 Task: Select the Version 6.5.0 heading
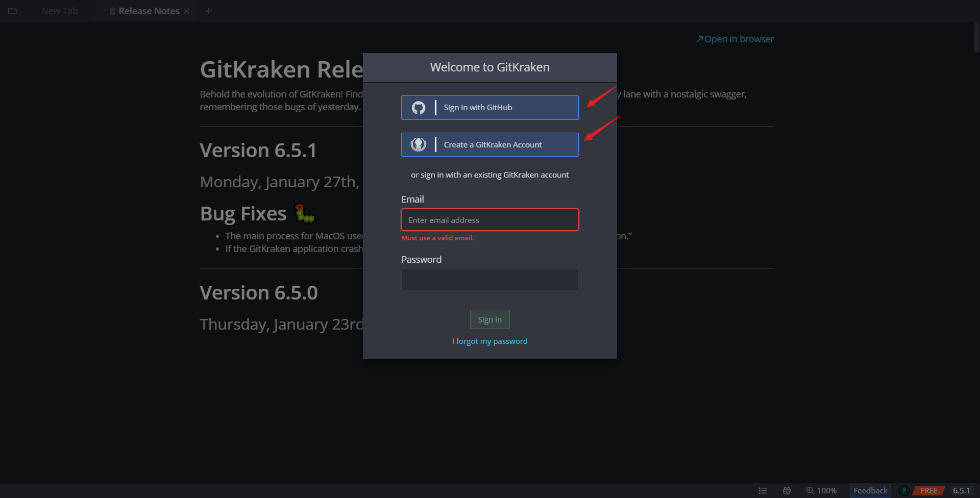(x=259, y=293)
